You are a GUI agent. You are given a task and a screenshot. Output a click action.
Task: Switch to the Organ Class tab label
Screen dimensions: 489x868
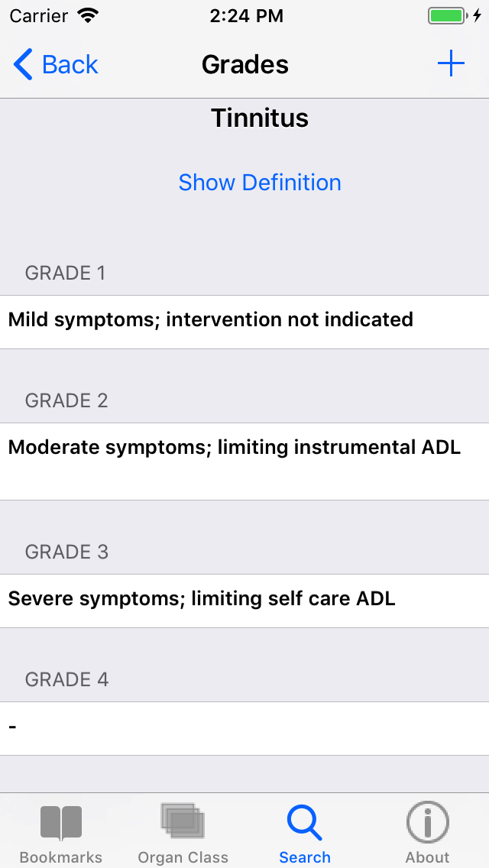[x=183, y=857]
